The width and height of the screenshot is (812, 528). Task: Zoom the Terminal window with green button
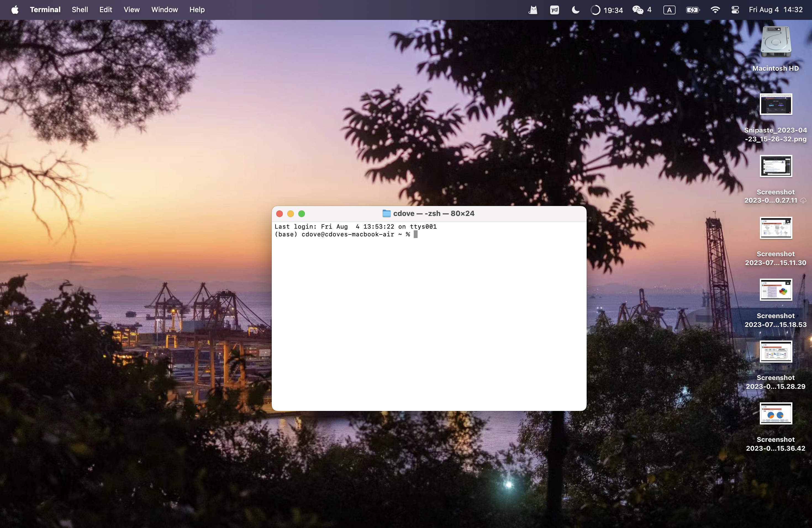[302, 214]
